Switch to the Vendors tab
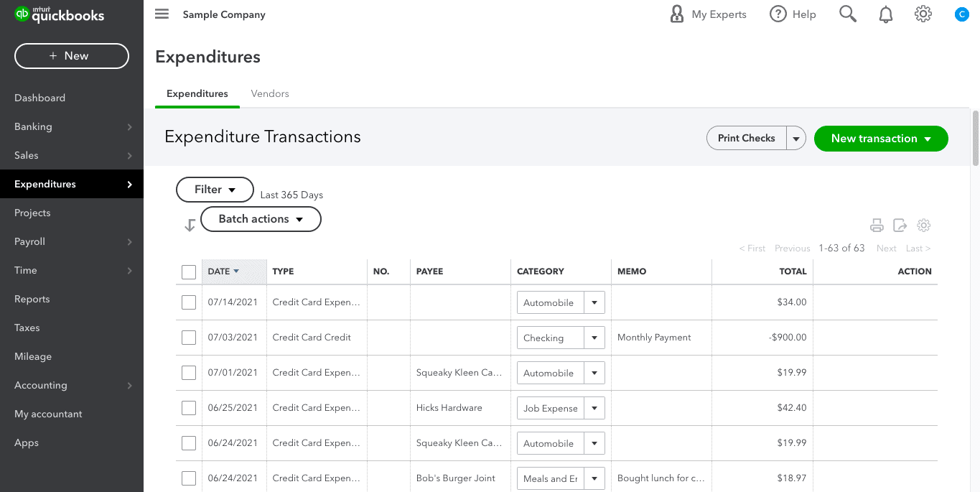 pyautogui.click(x=270, y=93)
